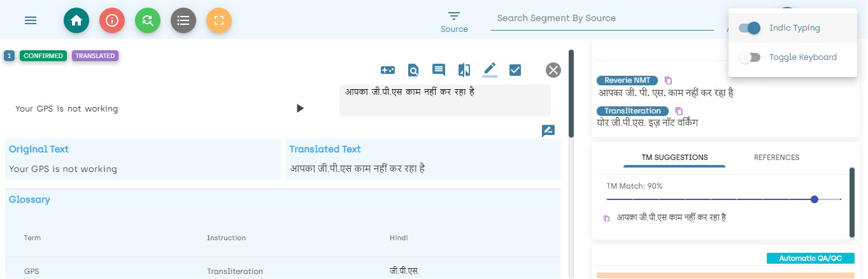Go to the Home page button
Viewport: 868px width, 279px height.
click(x=76, y=20)
